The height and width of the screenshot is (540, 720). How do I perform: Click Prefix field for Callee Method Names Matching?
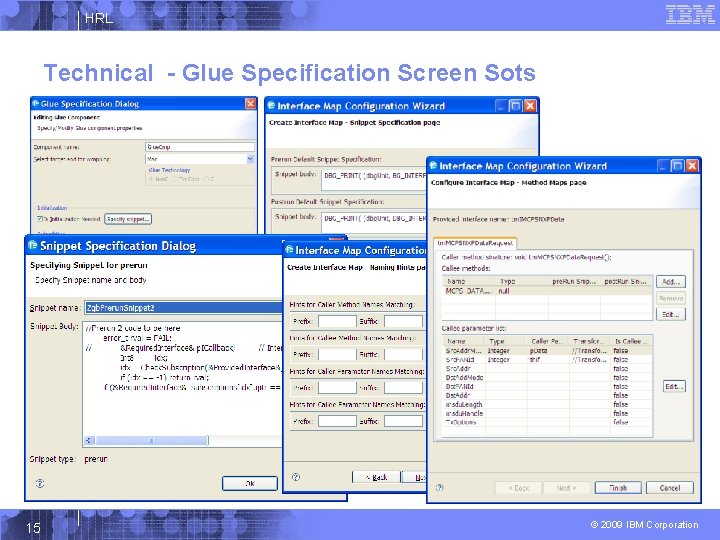tap(337, 354)
